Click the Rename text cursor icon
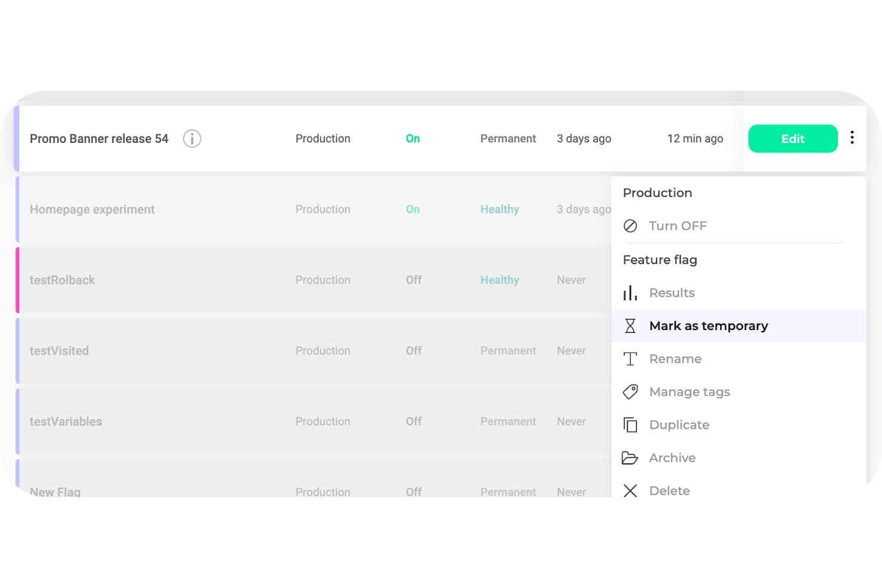 tap(630, 359)
